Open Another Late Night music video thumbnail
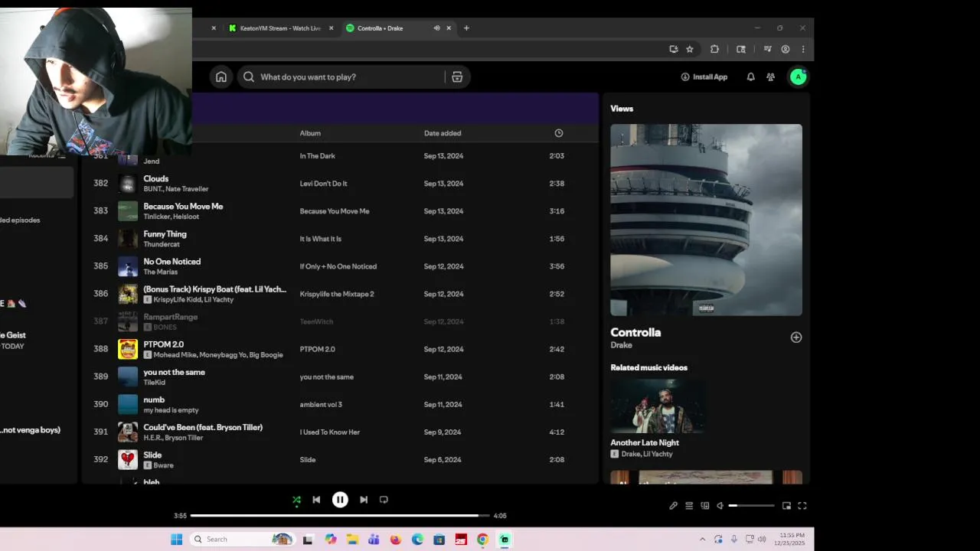This screenshot has height=551, width=980. point(658,406)
